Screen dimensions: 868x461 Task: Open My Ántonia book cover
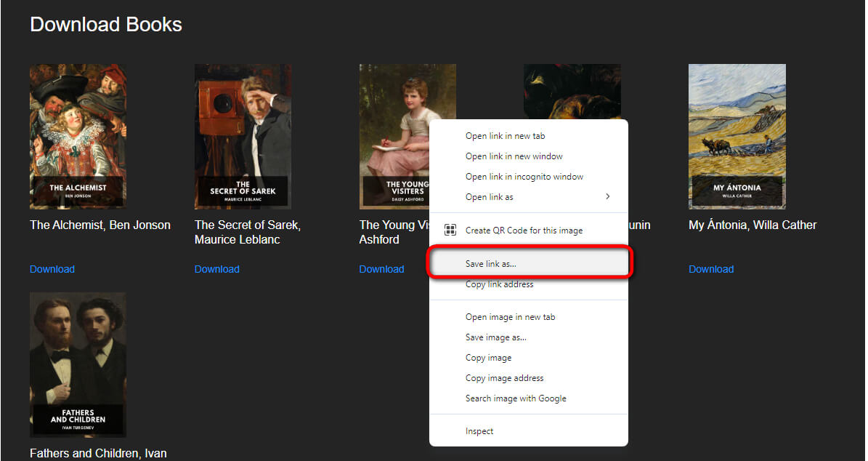(x=737, y=136)
